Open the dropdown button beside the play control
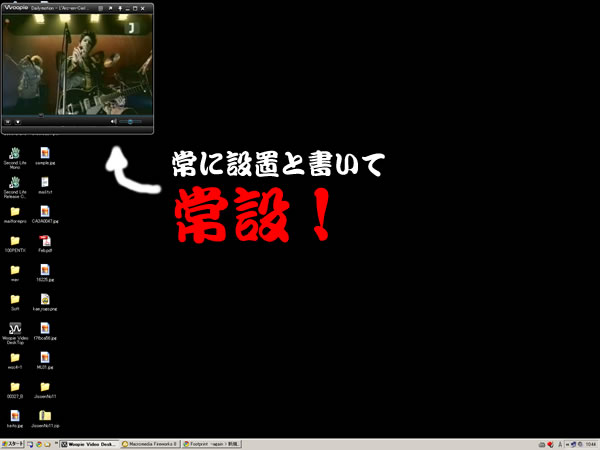The image size is (600, 450). tap(18, 122)
